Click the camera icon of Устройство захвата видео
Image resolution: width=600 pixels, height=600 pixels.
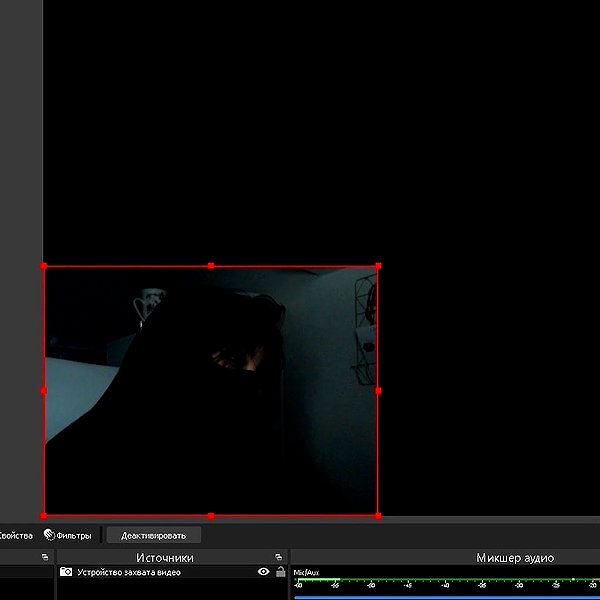pyautogui.click(x=66, y=572)
